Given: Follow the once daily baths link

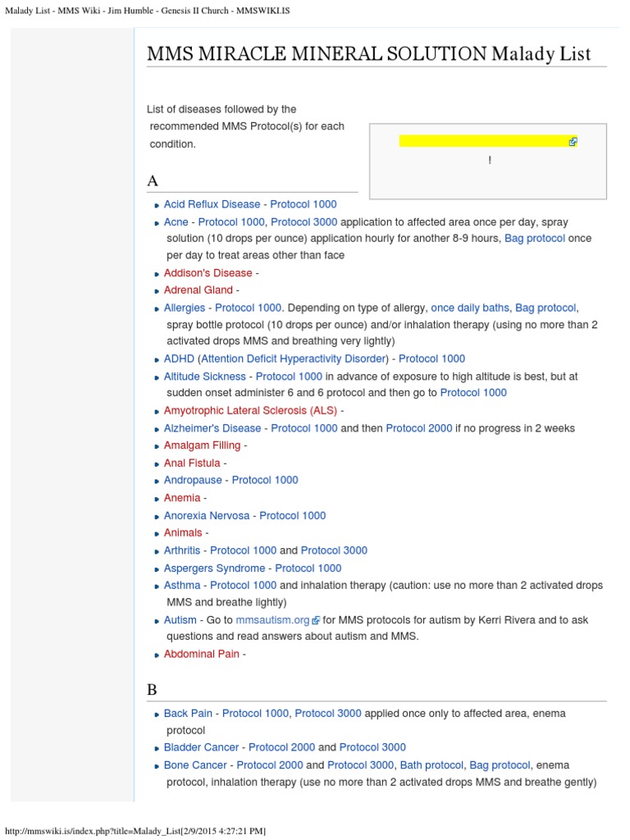Looking at the screenshot, I should (x=470, y=308).
